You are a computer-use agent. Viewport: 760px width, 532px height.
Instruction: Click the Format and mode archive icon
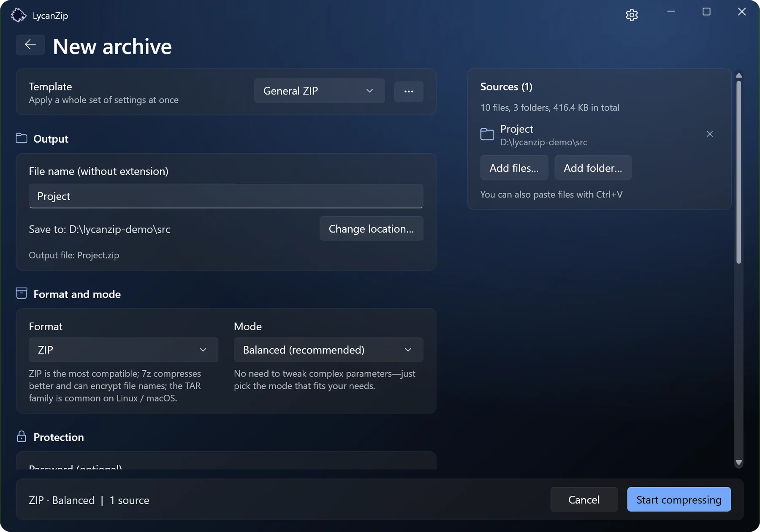pyautogui.click(x=22, y=293)
